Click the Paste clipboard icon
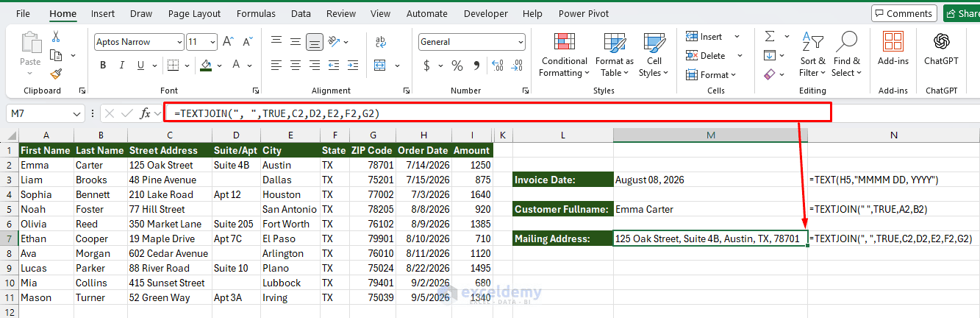Image resolution: width=980 pixels, height=318 pixels. 30,43
